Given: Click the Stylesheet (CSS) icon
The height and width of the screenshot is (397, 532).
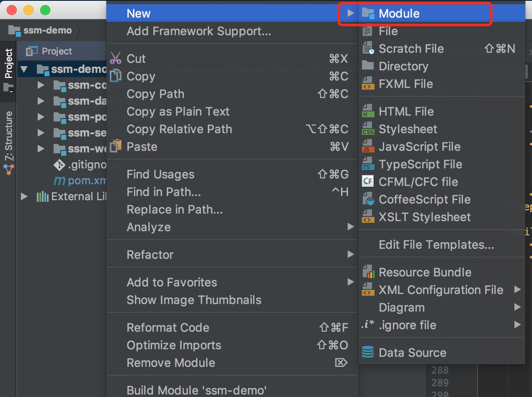Looking at the screenshot, I should point(369,129).
